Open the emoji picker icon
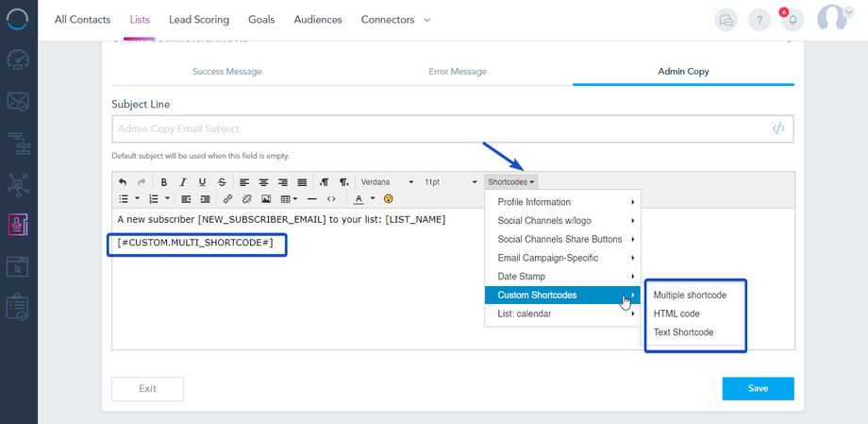 (x=388, y=199)
